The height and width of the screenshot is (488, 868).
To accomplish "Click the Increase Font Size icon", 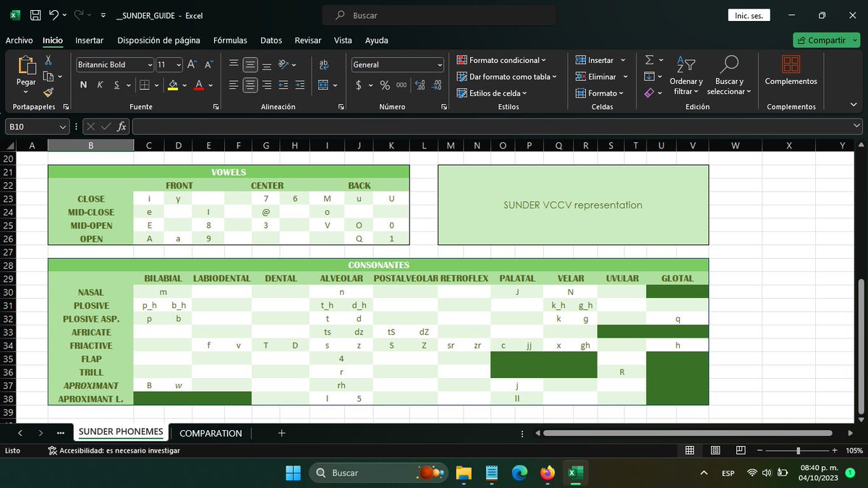I will (192, 64).
